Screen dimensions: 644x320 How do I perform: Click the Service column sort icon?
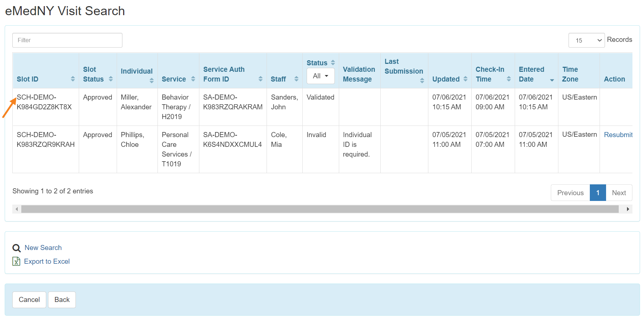(193, 79)
